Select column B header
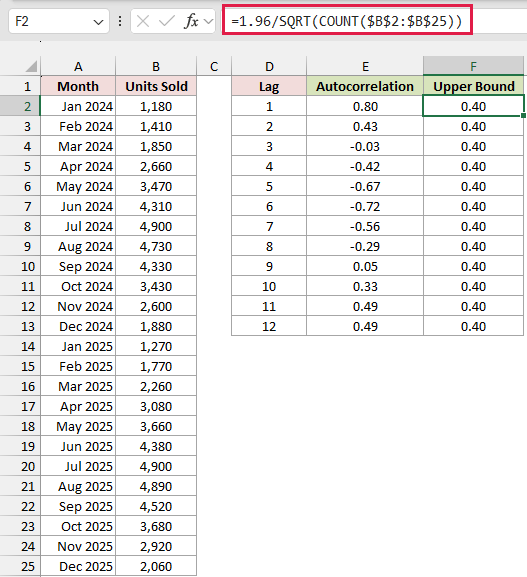The width and height of the screenshot is (527, 577). click(156, 66)
